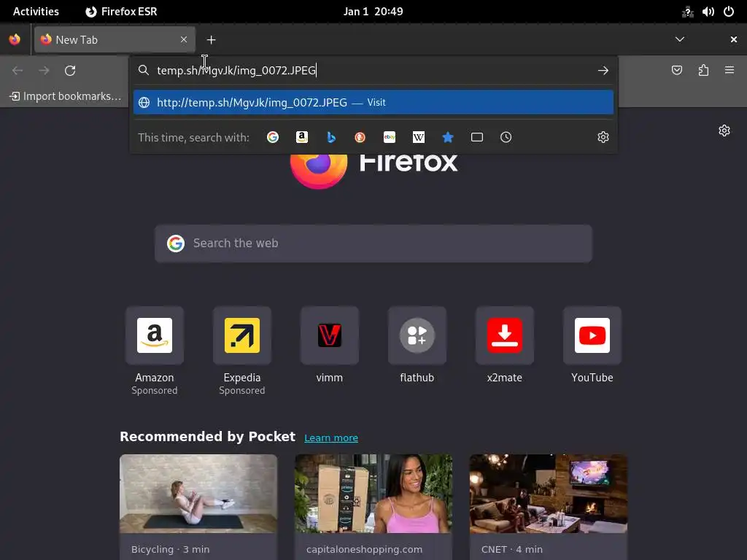Open clock and calendar panel
The width and height of the screenshot is (747, 560).
click(x=373, y=12)
